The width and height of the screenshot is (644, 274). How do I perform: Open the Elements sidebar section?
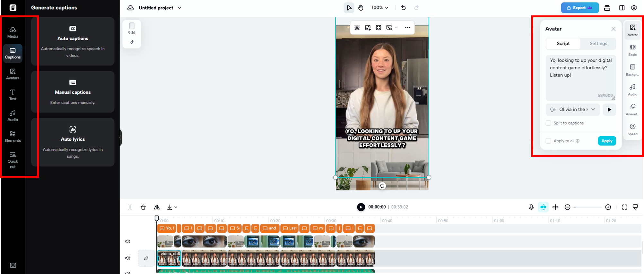13,137
